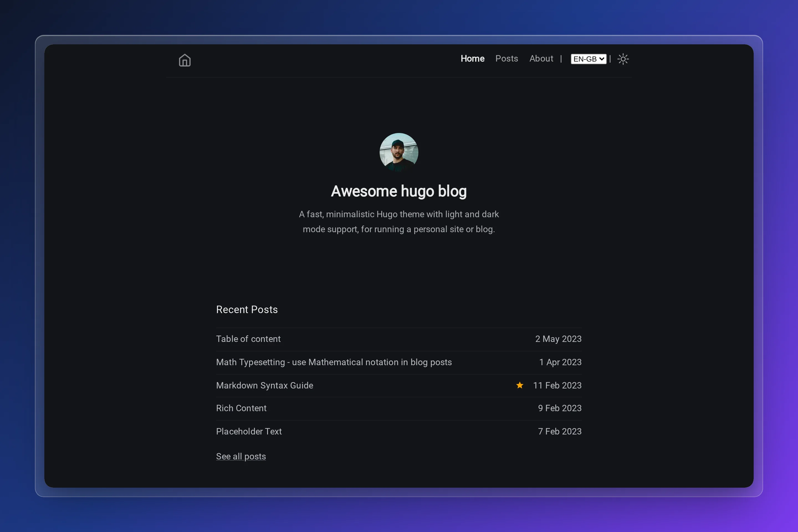Click the date 11 Feb 2023
The height and width of the screenshot is (532, 798).
pyautogui.click(x=557, y=385)
